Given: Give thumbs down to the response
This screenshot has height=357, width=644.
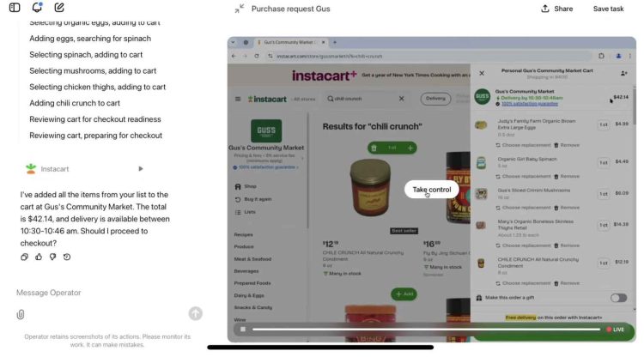Looking at the screenshot, I should (52, 257).
